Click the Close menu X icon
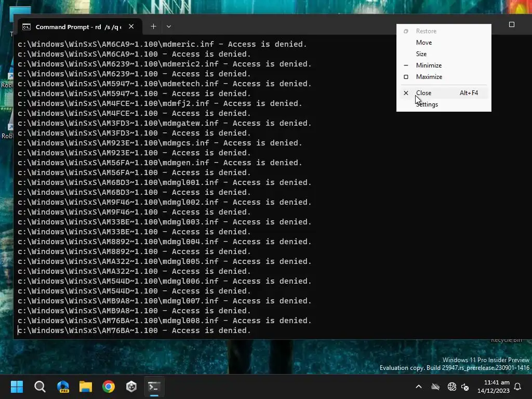This screenshot has width=532, height=399. pos(406,93)
